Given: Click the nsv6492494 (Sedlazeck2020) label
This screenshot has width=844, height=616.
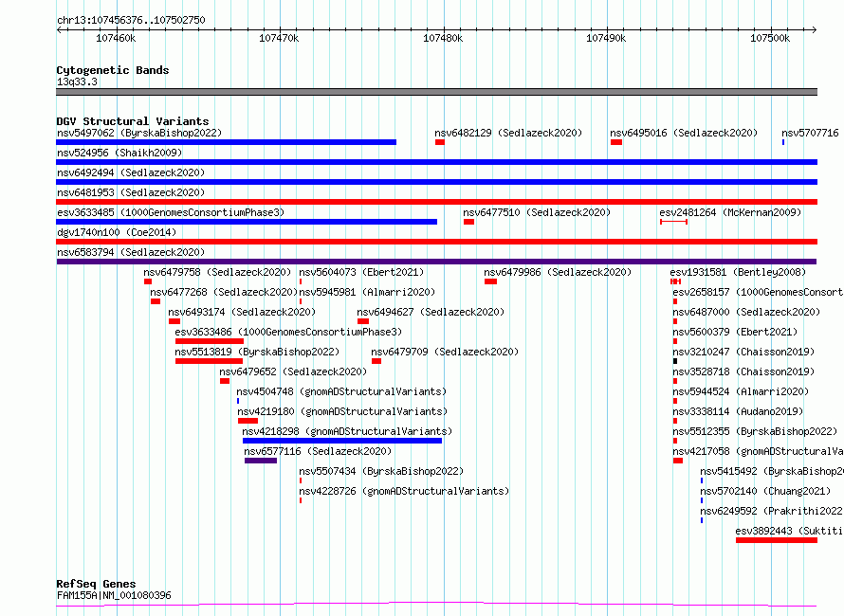Looking at the screenshot, I should [x=131, y=172].
